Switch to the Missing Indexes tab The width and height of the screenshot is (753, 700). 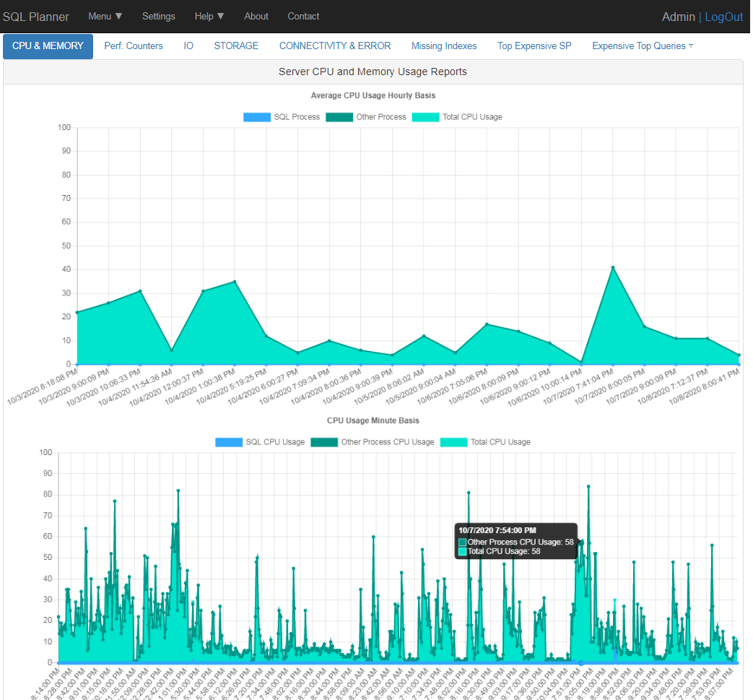(x=443, y=46)
